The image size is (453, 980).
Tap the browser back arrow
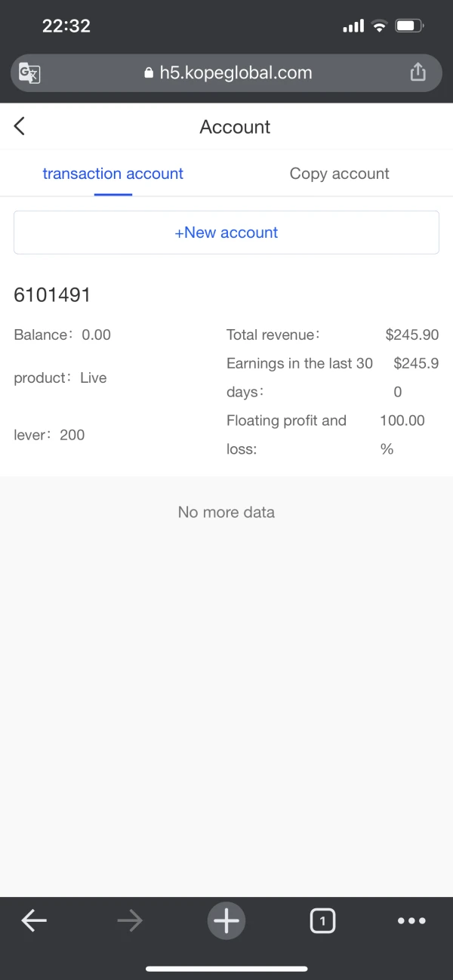click(x=34, y=920)
